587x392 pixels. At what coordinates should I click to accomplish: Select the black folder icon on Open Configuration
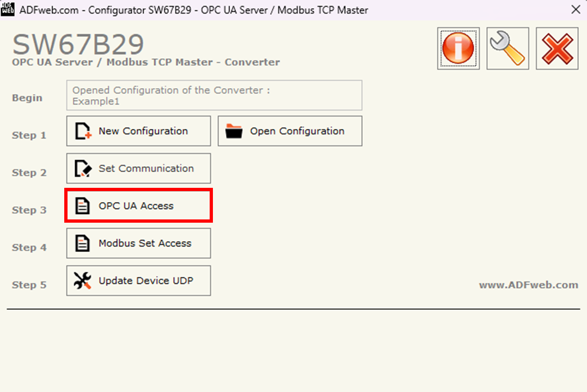pos(234,131)
